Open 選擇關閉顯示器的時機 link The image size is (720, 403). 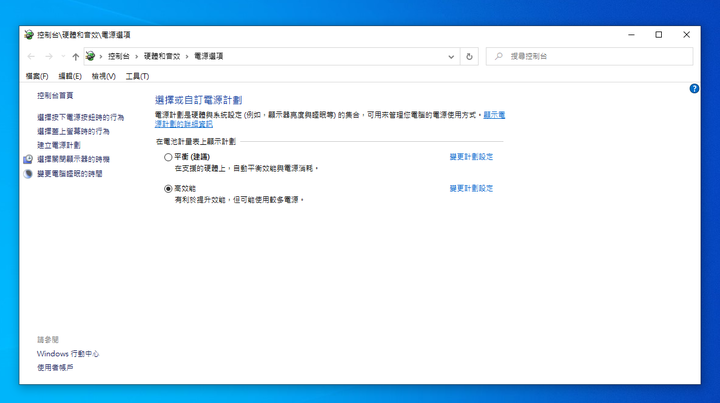coord(73,159)
